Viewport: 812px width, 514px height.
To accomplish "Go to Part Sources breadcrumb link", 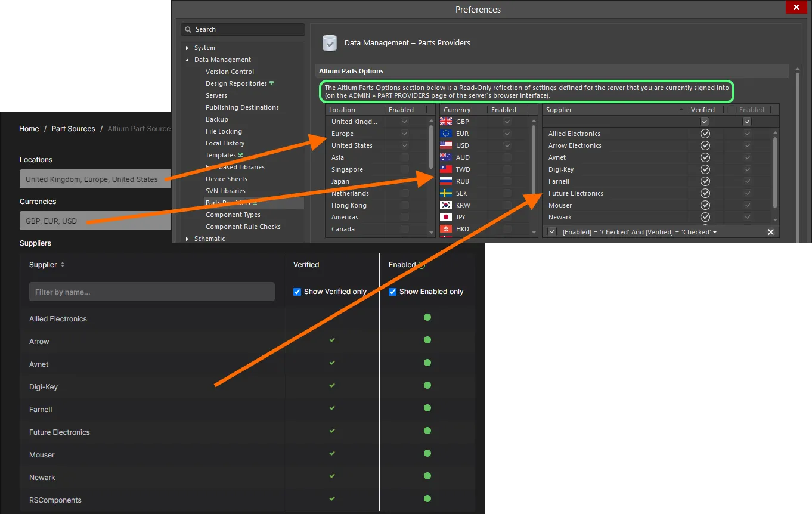I will click(x=73, y=129).
